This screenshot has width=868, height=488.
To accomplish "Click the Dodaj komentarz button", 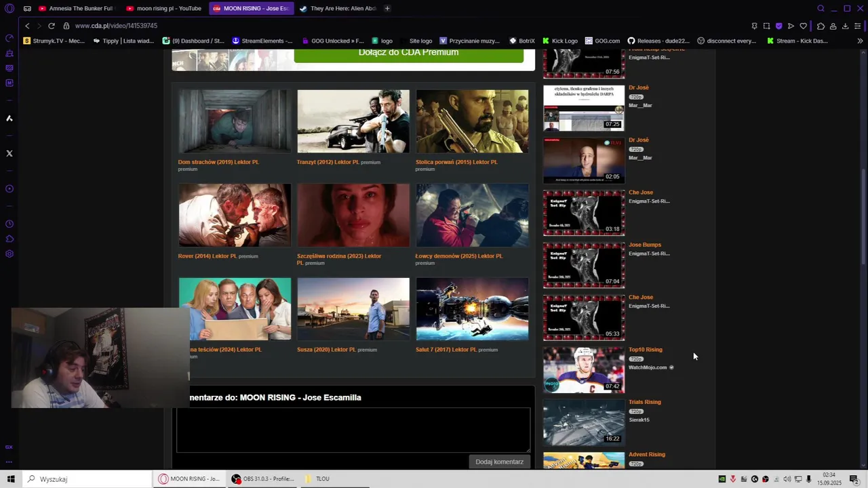I will [499, 462].
